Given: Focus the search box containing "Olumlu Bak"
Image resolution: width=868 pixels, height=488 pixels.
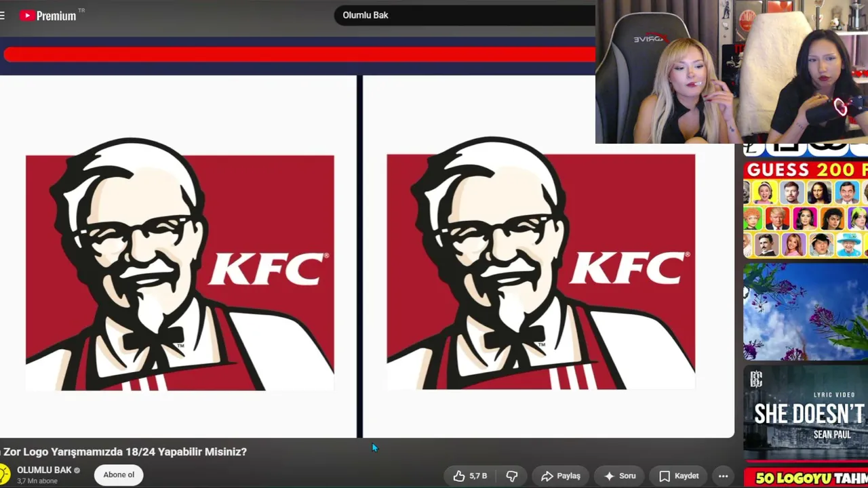Looking at the screenshot, I should 465,15.
